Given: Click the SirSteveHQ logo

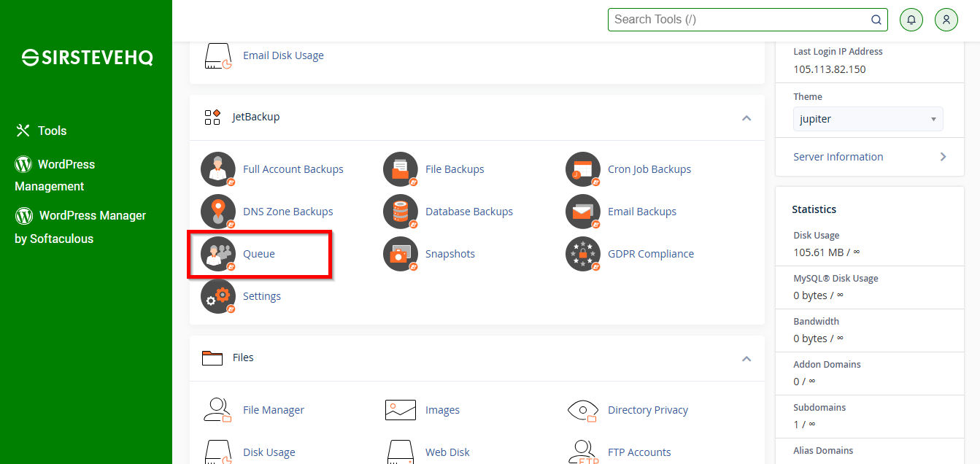Looking at the screenshot, I should [x=87, y=58].
